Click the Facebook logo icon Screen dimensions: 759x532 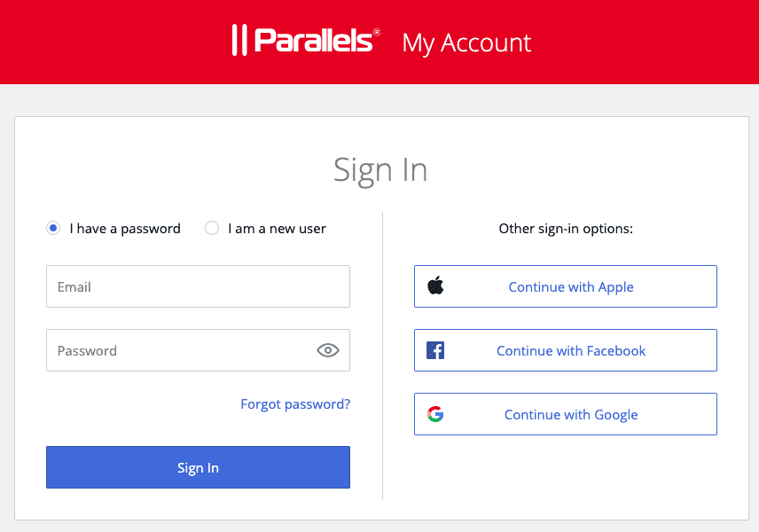436,349
